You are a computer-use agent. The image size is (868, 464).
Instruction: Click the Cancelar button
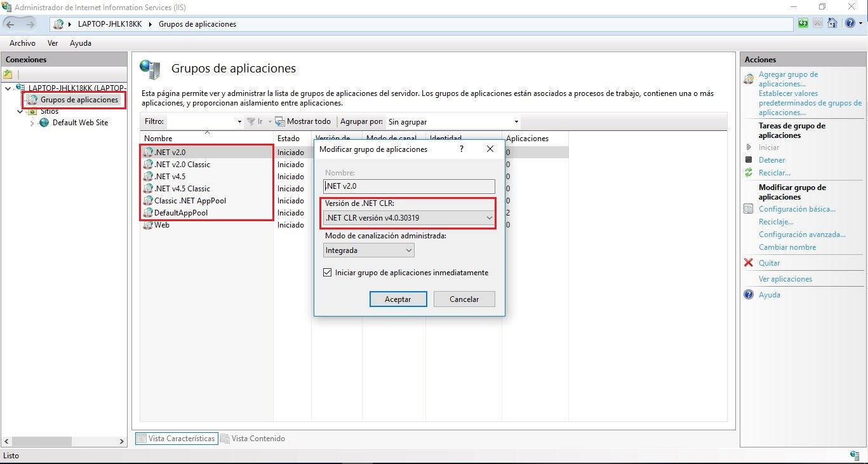point(464,299)
